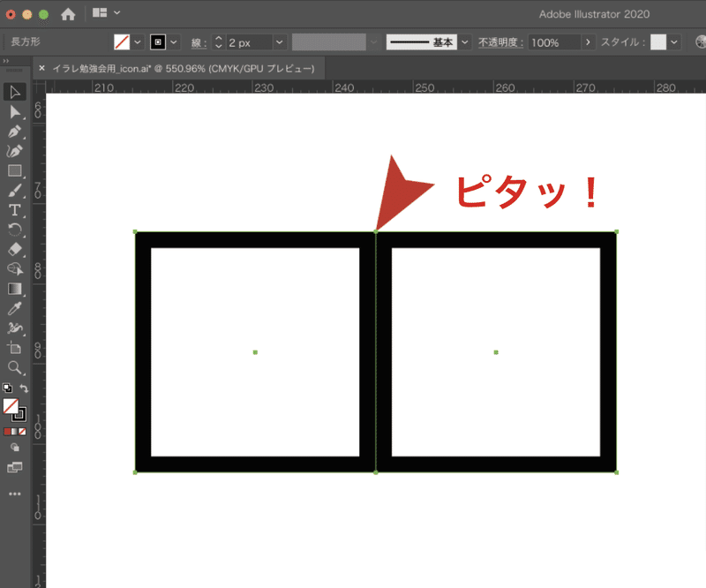Open stroke weight dropdown

[280, 42]
